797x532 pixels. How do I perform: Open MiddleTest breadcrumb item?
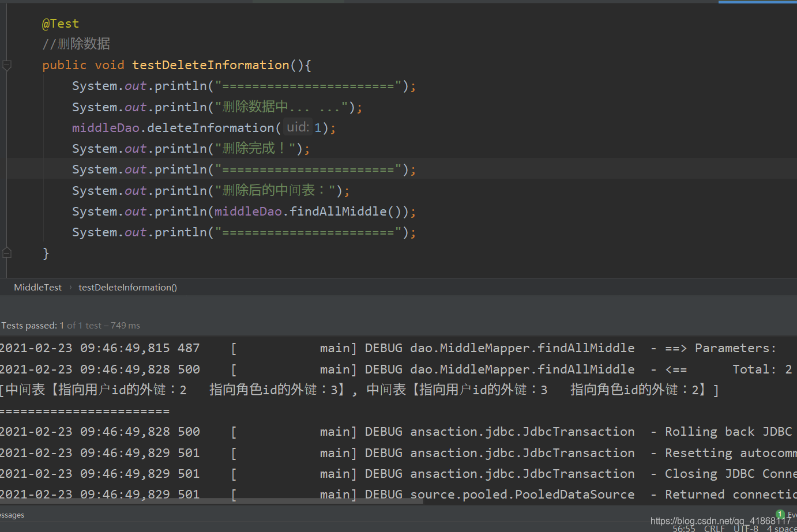coord(37,287)
